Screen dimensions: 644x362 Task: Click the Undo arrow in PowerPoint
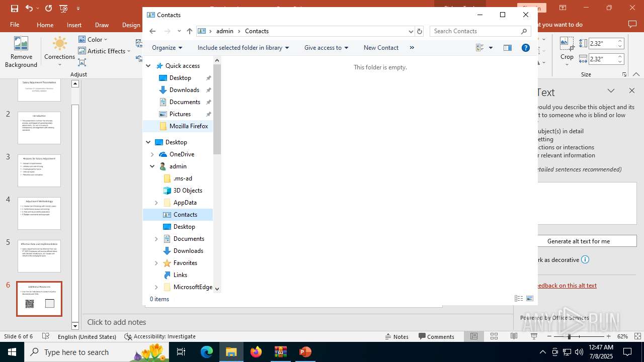pos(29,8)
